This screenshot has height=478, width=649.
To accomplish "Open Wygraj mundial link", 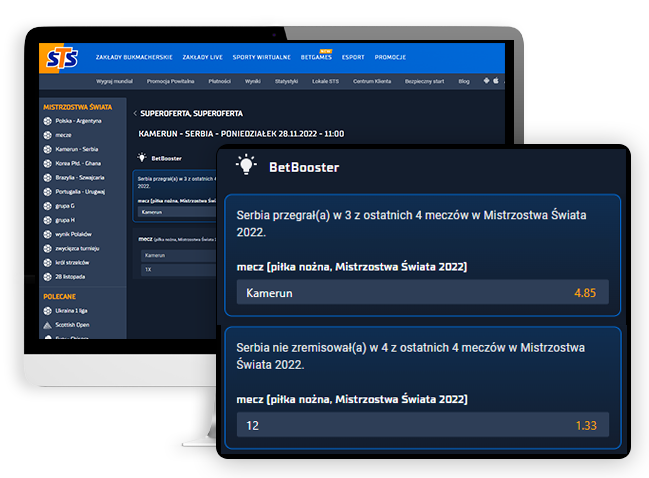I will (115, 81).
